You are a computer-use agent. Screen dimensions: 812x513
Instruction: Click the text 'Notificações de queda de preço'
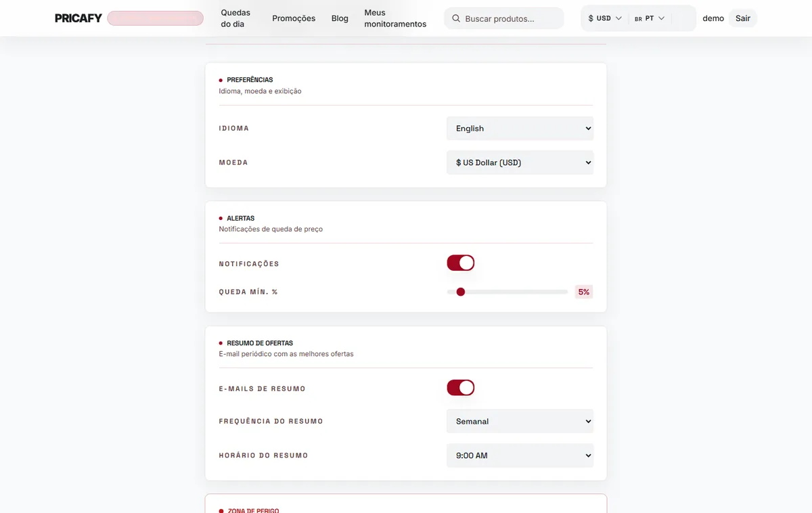click(x=271, y=229)
